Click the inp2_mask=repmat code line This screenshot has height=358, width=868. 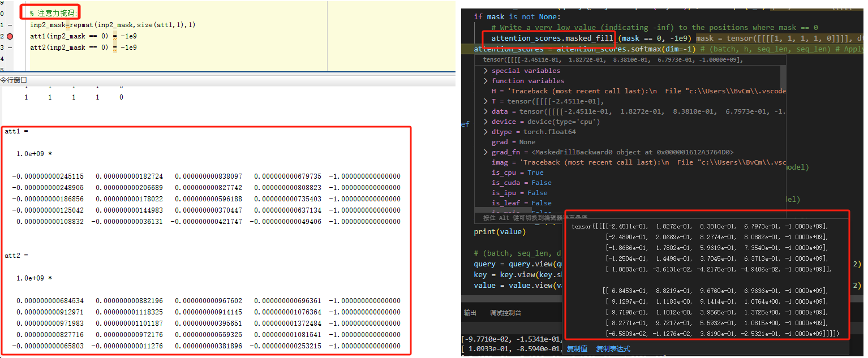[113, 25]
